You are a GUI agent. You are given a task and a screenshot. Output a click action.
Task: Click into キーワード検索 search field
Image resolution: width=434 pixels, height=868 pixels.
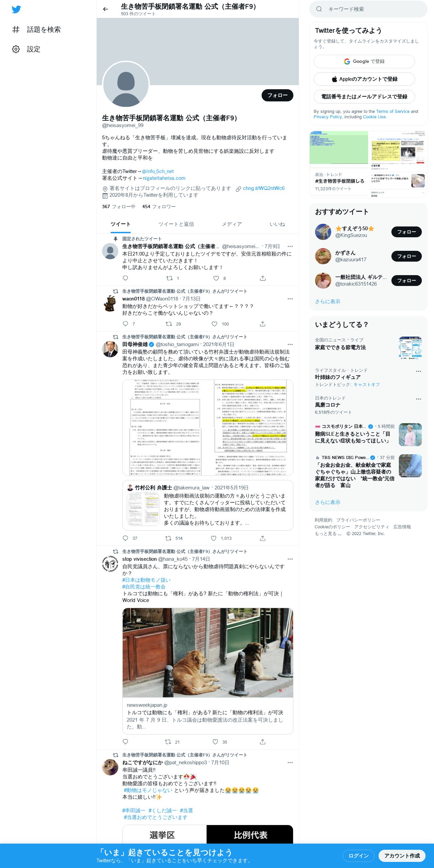[368, 9]
